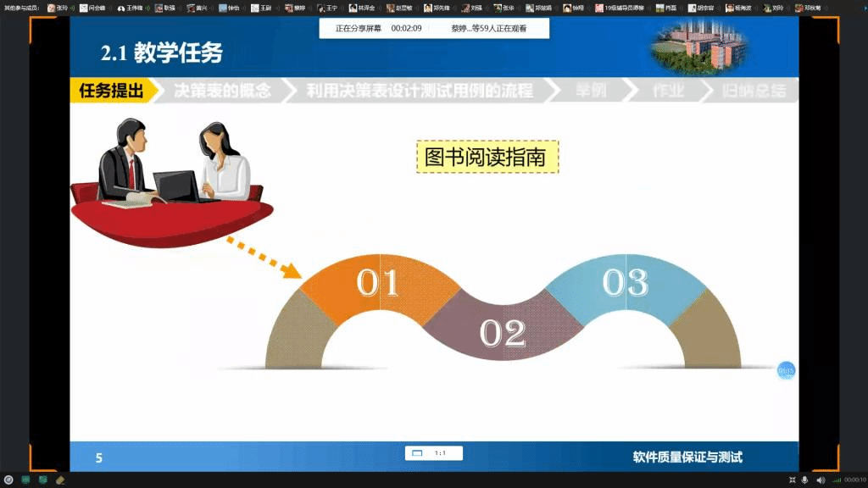Switch to the 决策表的概念 tab
Screen dimensions: 868x488
pyautogui.click(x=222, y=91)
